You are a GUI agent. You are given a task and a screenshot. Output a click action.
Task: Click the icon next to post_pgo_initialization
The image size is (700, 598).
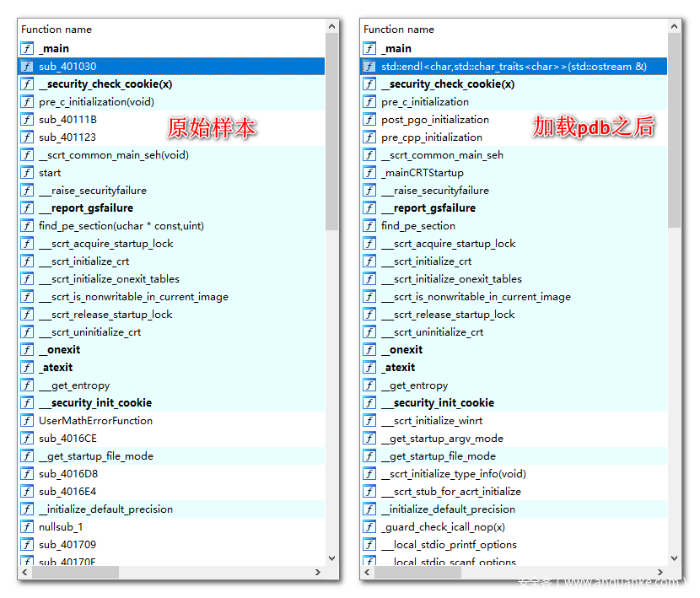tap(370, 120)
